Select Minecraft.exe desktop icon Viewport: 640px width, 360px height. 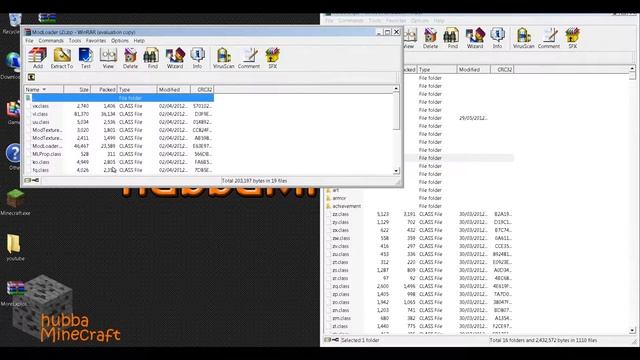pos(15,202)
